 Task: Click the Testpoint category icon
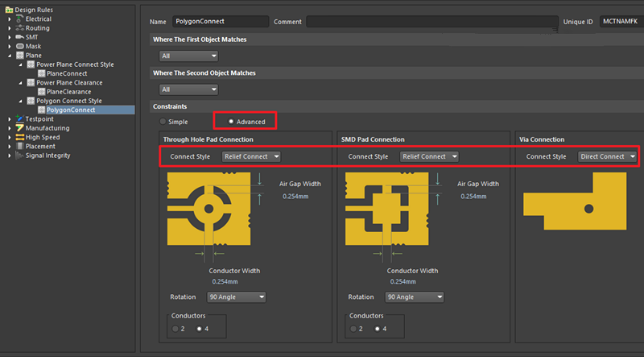[x=19, y=118]
